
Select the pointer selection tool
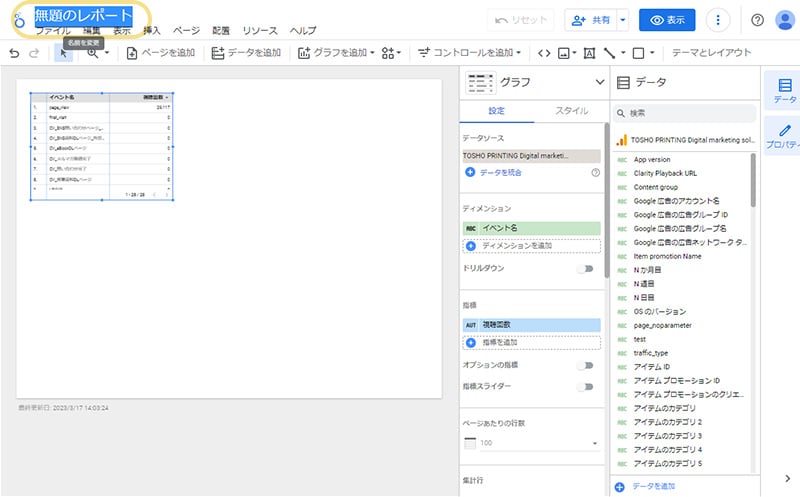63,53
